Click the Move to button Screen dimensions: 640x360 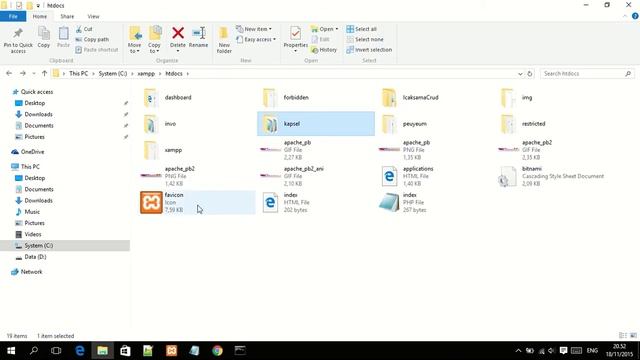pyautogui.click(x=135, y=40)
